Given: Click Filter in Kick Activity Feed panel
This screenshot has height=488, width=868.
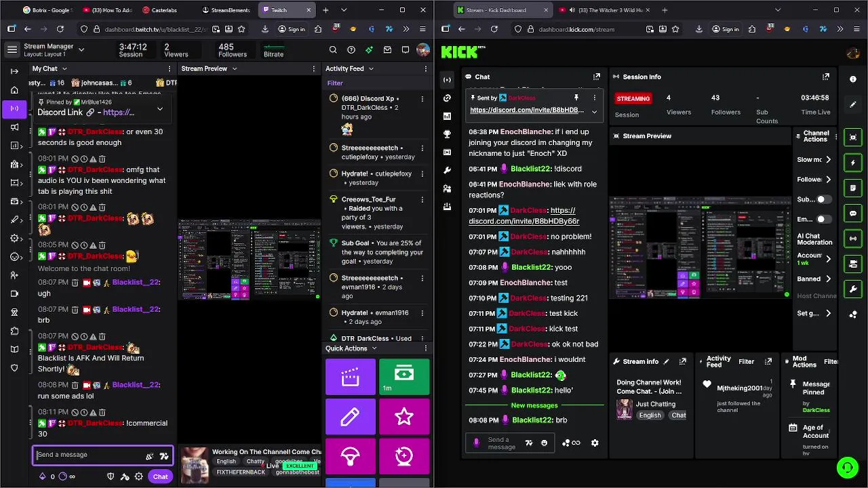Looking at the screenshot, I should 746,362.
